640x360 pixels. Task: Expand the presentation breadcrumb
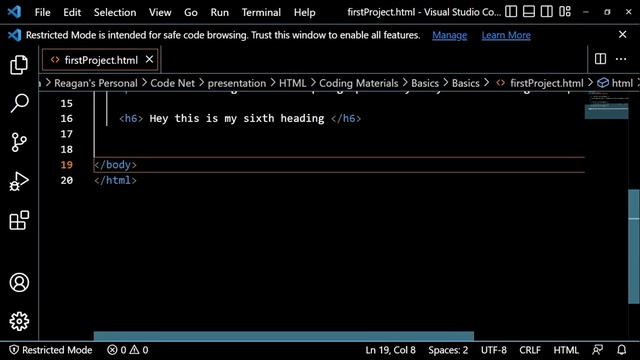(x=237, y=83)
